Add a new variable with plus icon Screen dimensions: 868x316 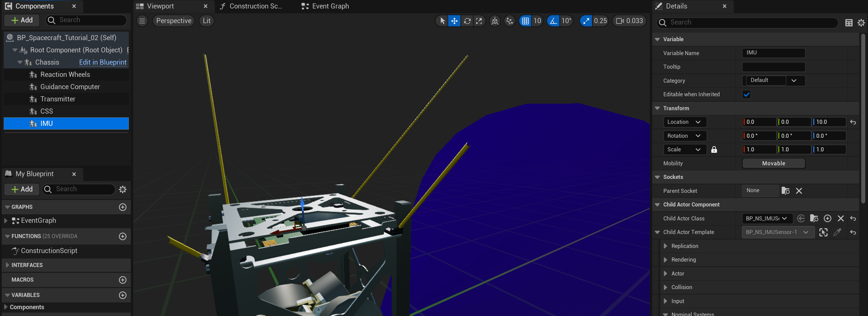(123, 295)
